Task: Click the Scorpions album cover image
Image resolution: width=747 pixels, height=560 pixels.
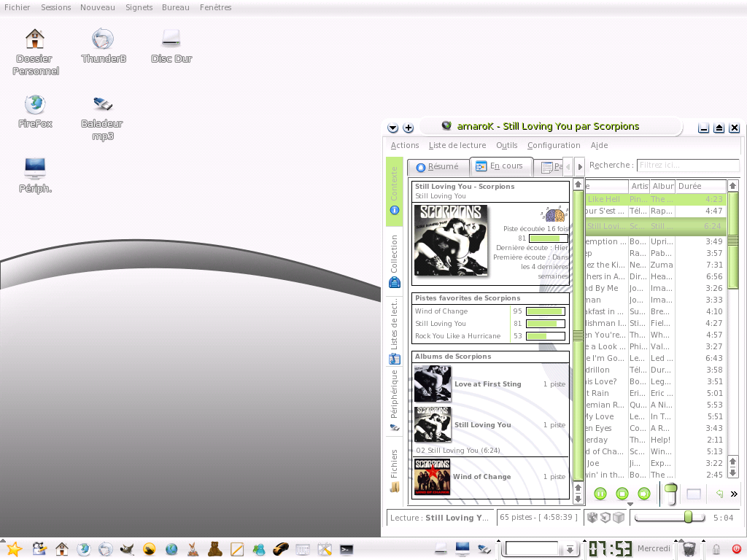Action: click(x=451, y=240)
